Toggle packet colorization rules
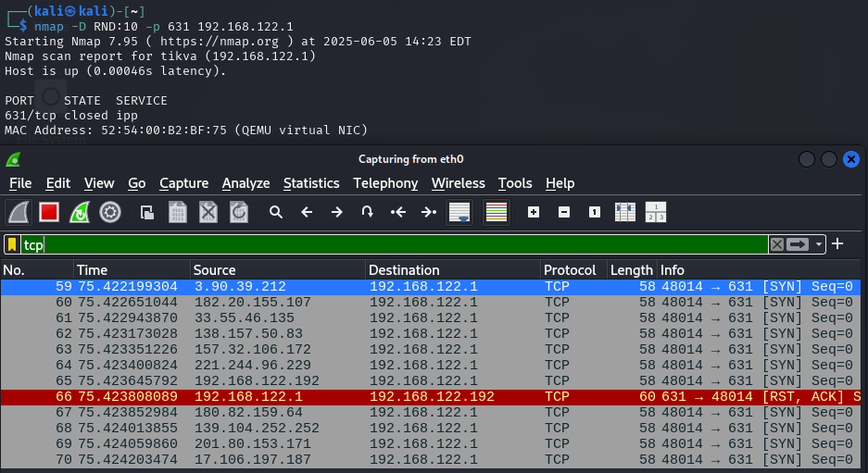This screenshot has width=868, height=473. 496,212
